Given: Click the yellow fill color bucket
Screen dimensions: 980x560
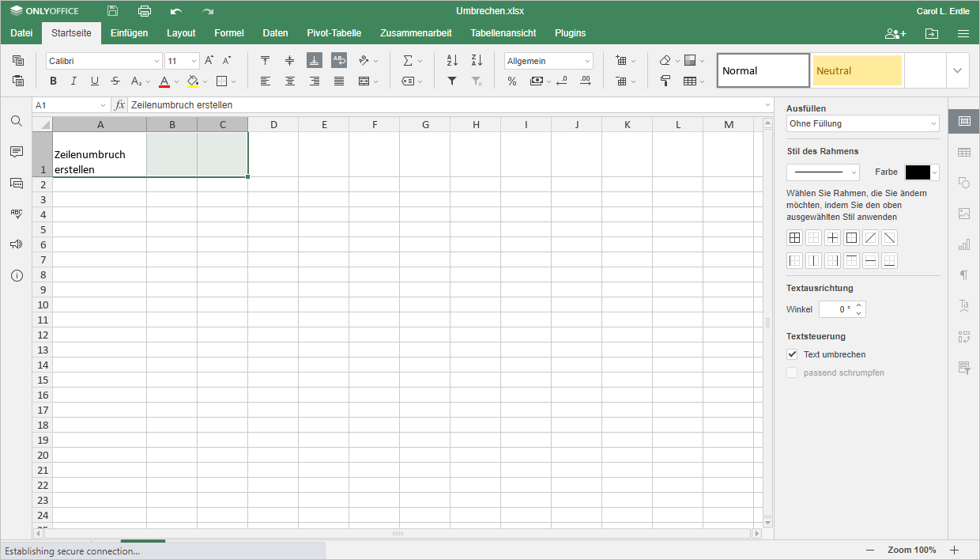Looking at the screenshot, I should pyautogui.click(x=193, y=81).
